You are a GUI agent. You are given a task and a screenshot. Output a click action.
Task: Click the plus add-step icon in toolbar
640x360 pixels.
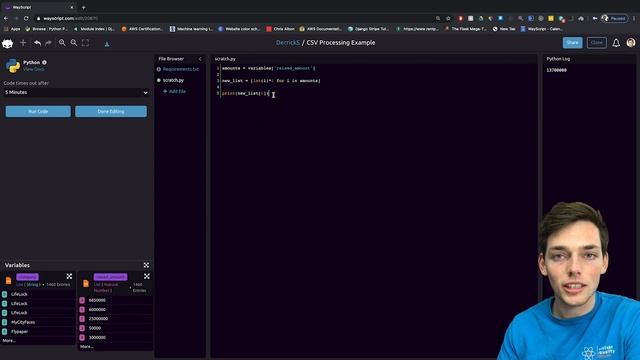tap(23, 43)
